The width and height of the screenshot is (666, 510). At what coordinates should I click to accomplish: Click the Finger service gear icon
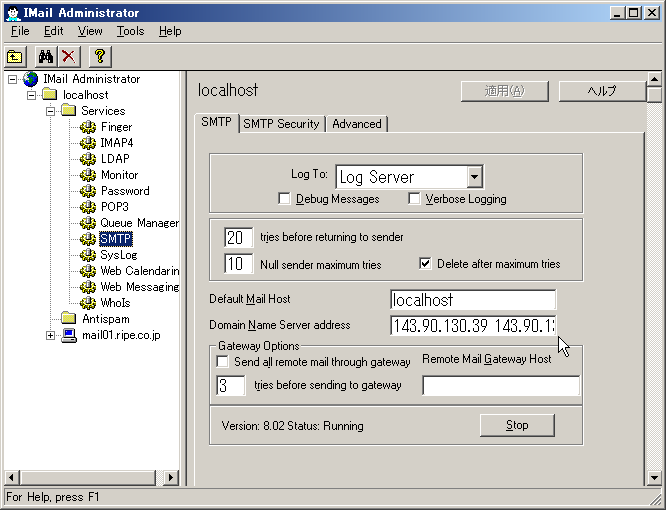[88, 127]
